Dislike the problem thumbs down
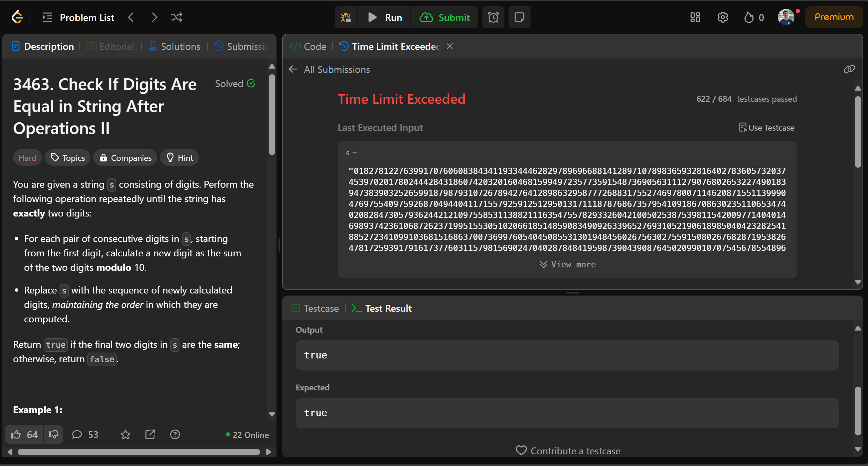 point(53,435)
